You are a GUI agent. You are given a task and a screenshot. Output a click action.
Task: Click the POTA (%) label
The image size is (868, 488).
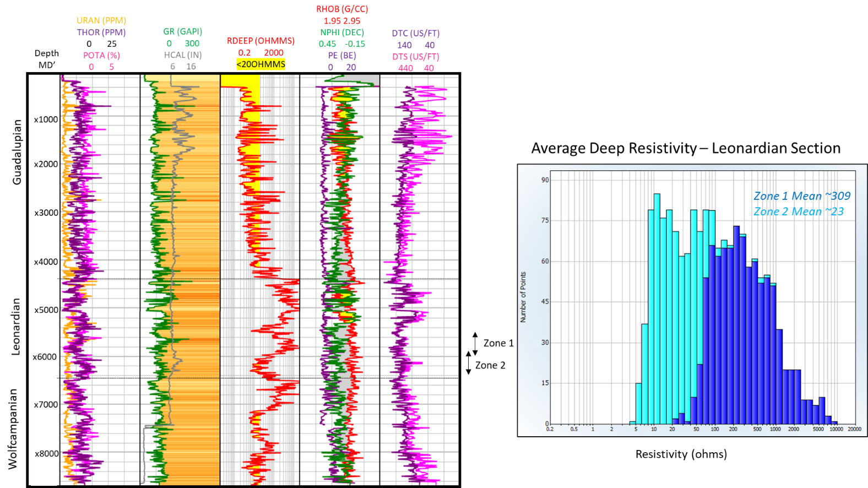point(101,55)
